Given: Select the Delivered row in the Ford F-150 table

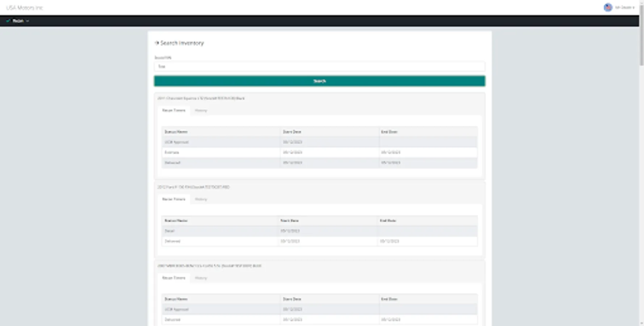Looking at the screenshot, I should pyautogui.click(x=319, y=241).
